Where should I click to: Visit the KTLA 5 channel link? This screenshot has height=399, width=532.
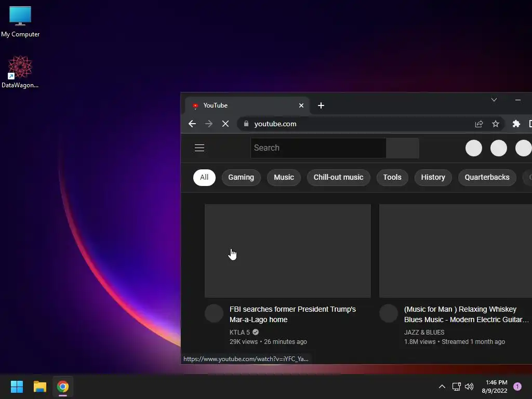(240, 332)
